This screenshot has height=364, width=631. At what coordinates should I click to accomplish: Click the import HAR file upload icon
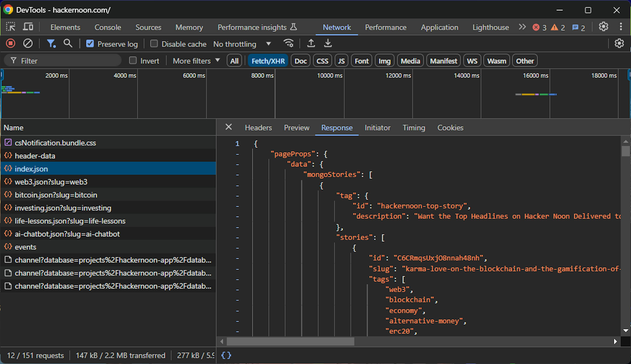[x=311, y=44]
